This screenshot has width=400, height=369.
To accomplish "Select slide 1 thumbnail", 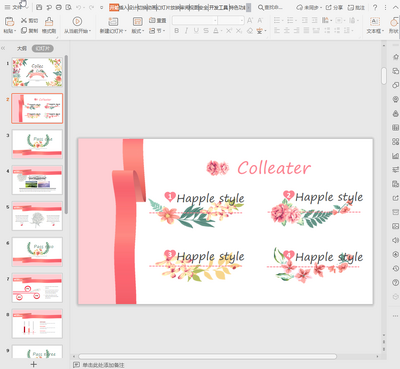I will click(x=37, y=72).
